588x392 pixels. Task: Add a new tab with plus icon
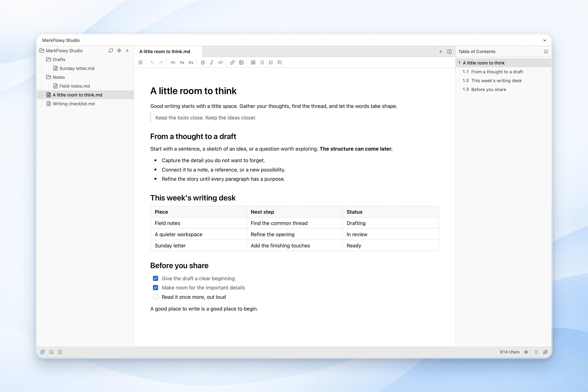coord(441,52)
